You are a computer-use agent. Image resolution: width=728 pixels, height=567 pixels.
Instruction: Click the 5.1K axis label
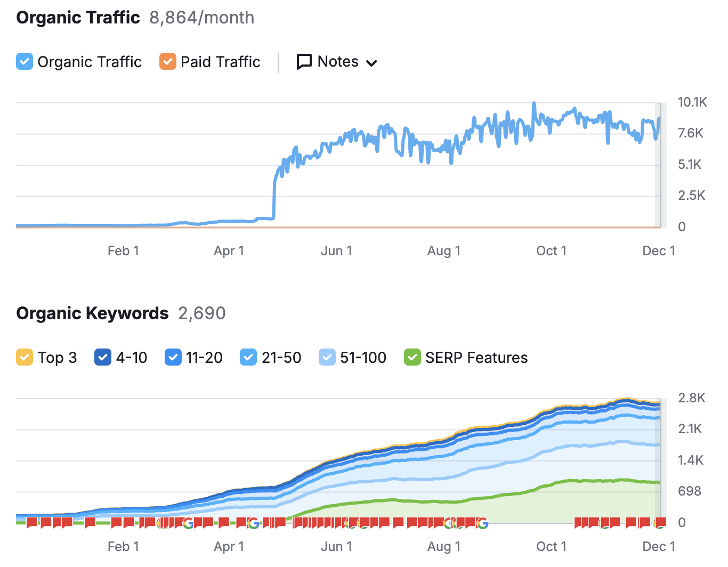coord(690,165)
